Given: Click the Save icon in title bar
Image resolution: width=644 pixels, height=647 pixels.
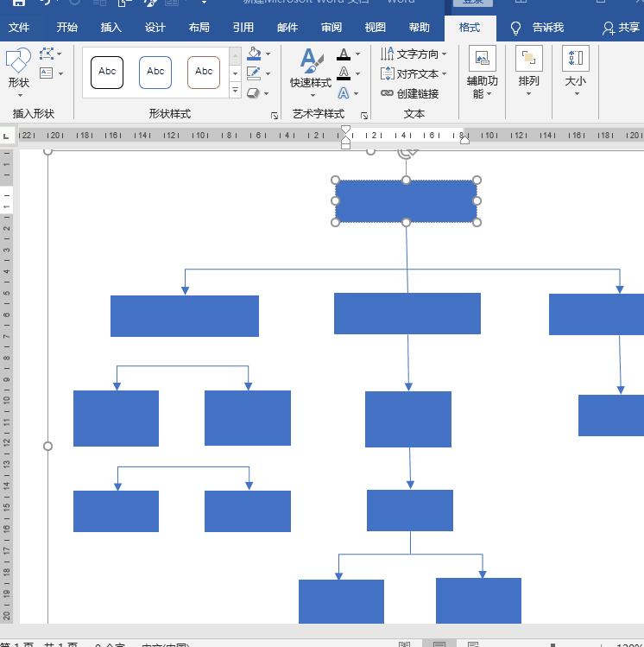Looking at the screenshot, I should coord(18,3).
